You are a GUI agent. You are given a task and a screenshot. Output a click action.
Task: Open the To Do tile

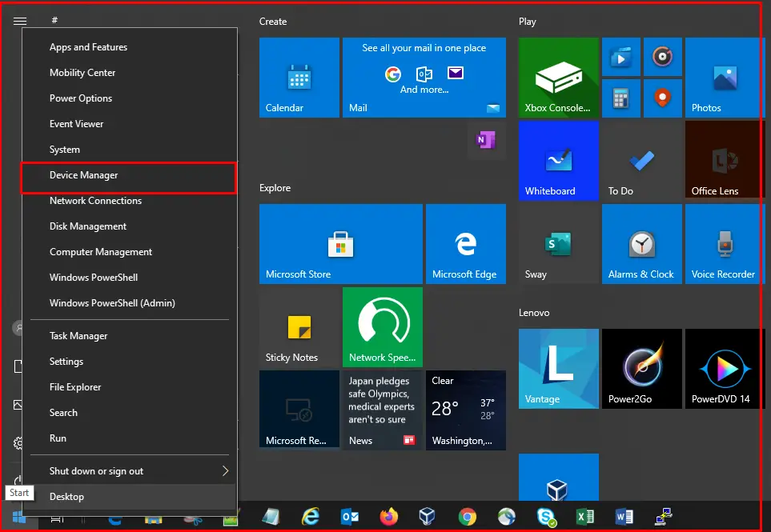pyautogui.click(x=641, y=161)
